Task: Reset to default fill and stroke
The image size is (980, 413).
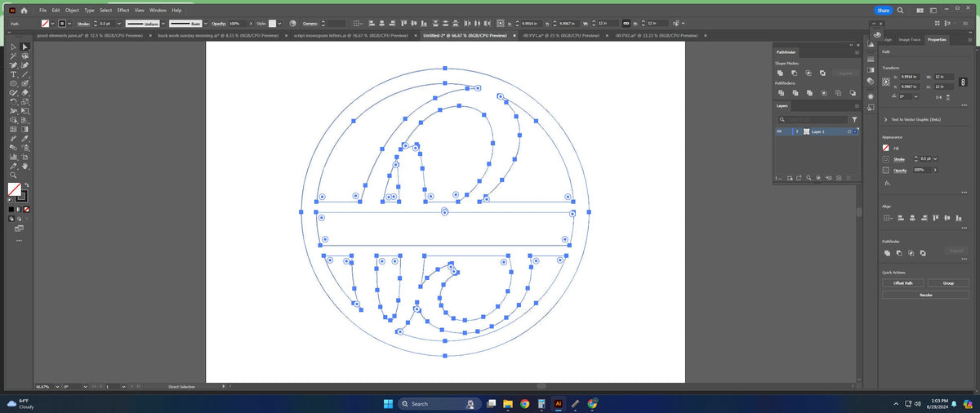Action: (9, 199)
